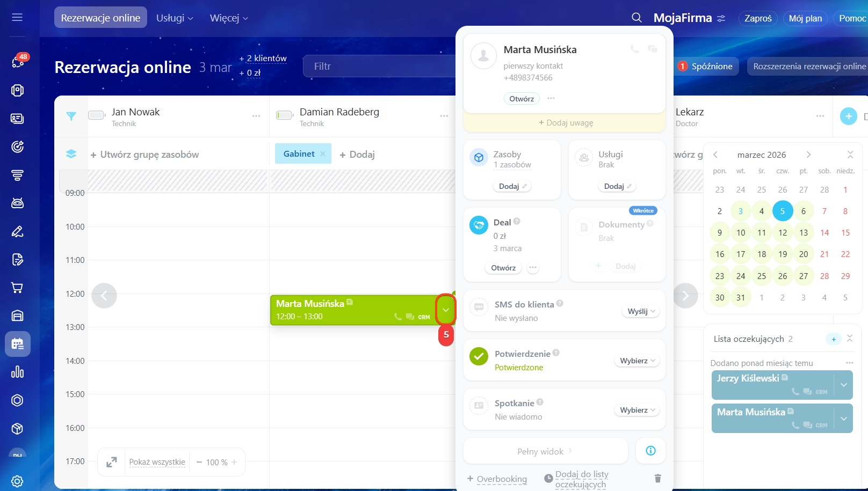Click the expand fullscreen arrows icon
This screenshot has height=491, width=868.
point(112,462)
